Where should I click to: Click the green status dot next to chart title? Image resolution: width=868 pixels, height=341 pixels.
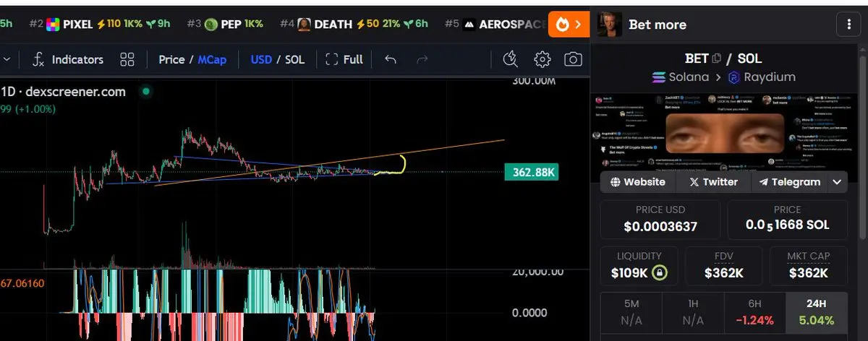click(146, 92)
